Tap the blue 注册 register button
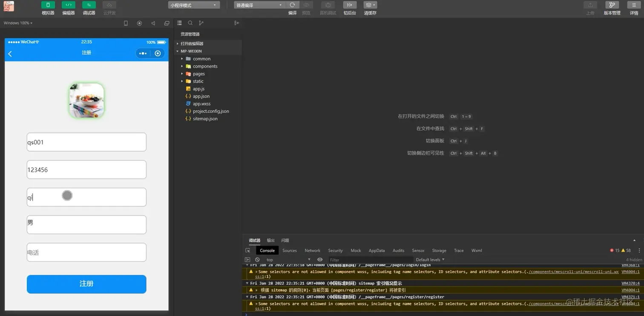Image resolution: width=644 pixels, height=316 pixels. click(86, 284)
